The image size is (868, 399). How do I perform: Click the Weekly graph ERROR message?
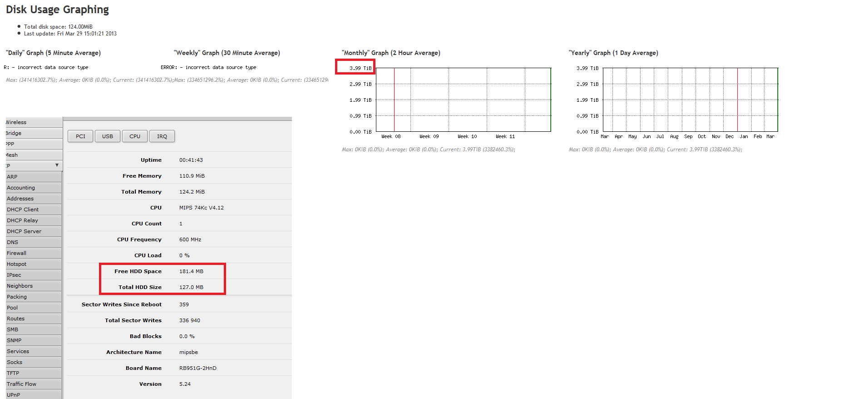coord(208,67)
